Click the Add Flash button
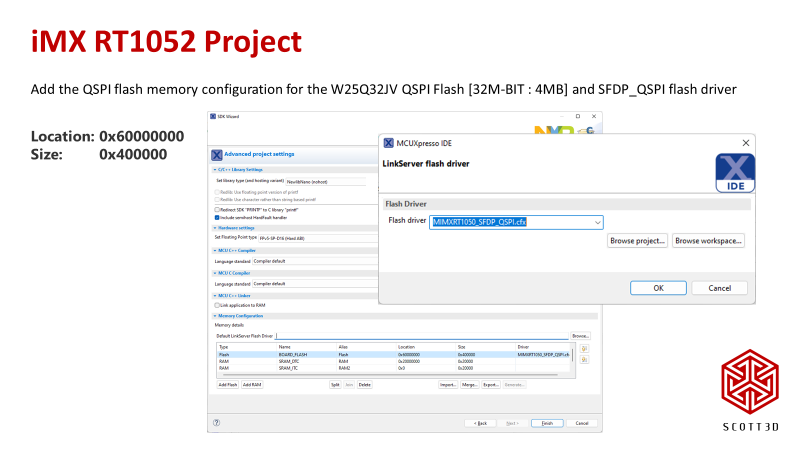 228,385
